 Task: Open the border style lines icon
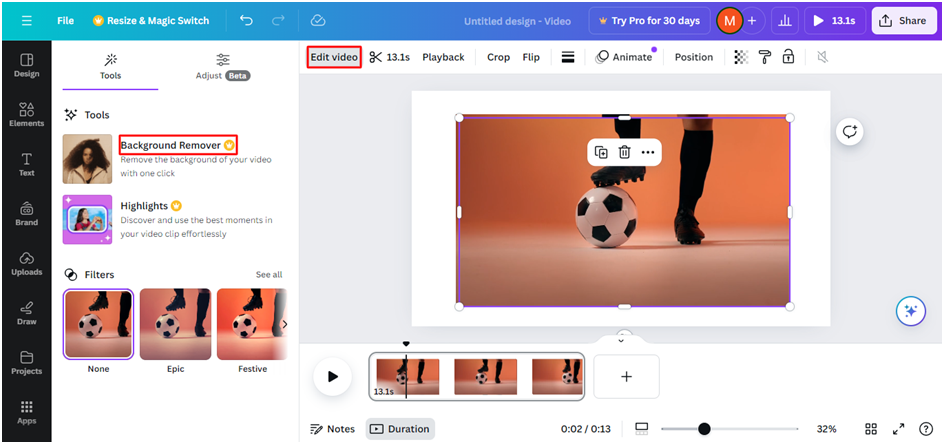point(568,57)
